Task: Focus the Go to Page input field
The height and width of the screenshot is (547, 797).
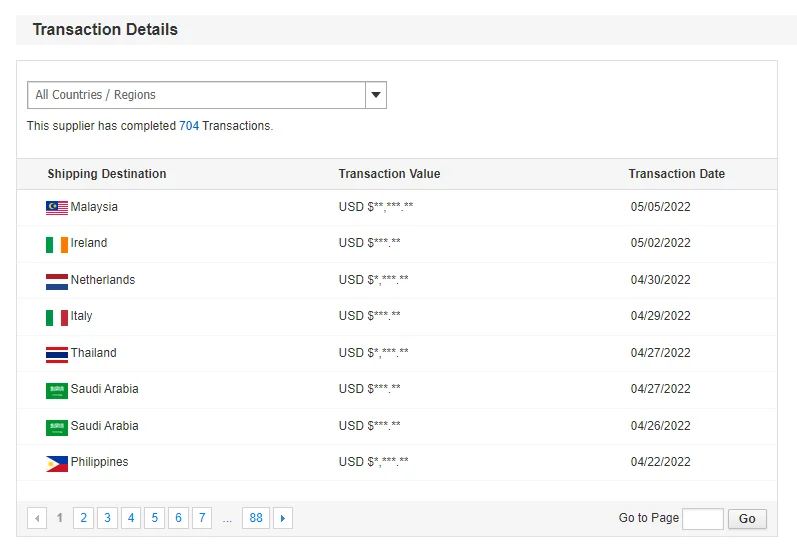Action: point(702,518)
